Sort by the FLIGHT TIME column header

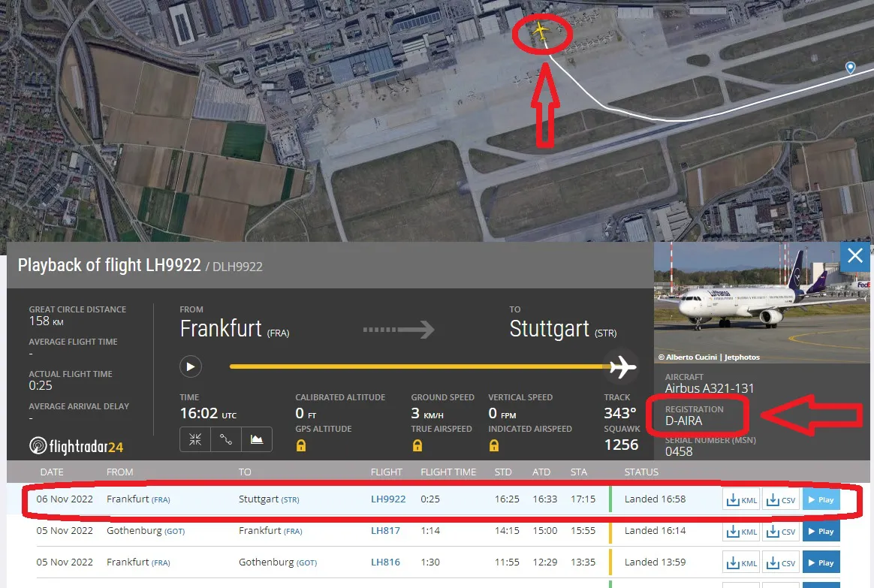pyautogui.click(x=448, y=472)
